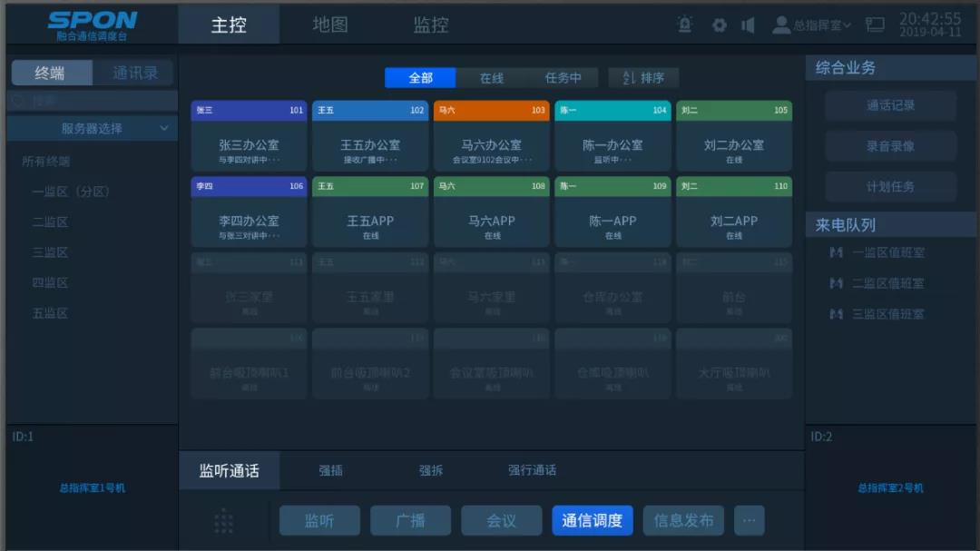Open the dial keypad grid icon
Image resolution: width=980 pixels, height=551 pixels.
[223, 520]
